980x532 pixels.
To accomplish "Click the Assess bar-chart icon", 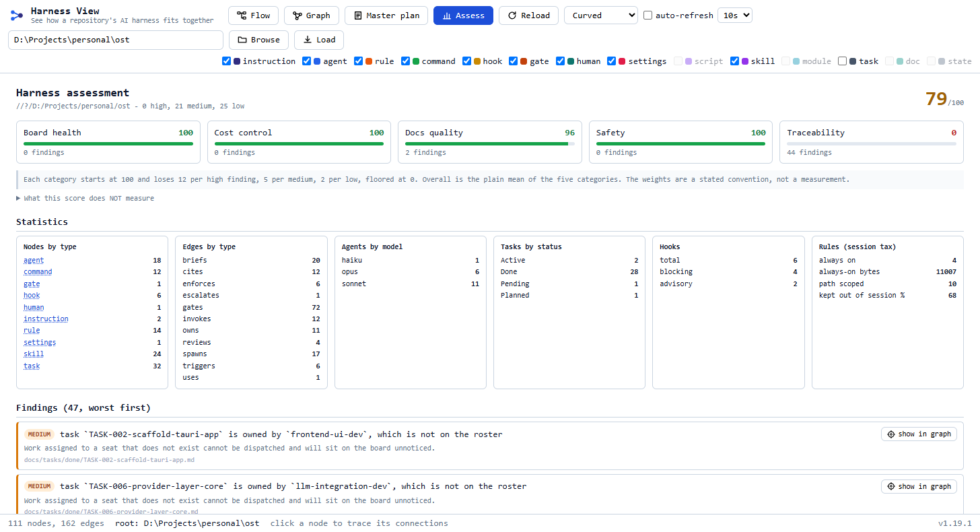I will pyautogui.click(x=447, y=15).
